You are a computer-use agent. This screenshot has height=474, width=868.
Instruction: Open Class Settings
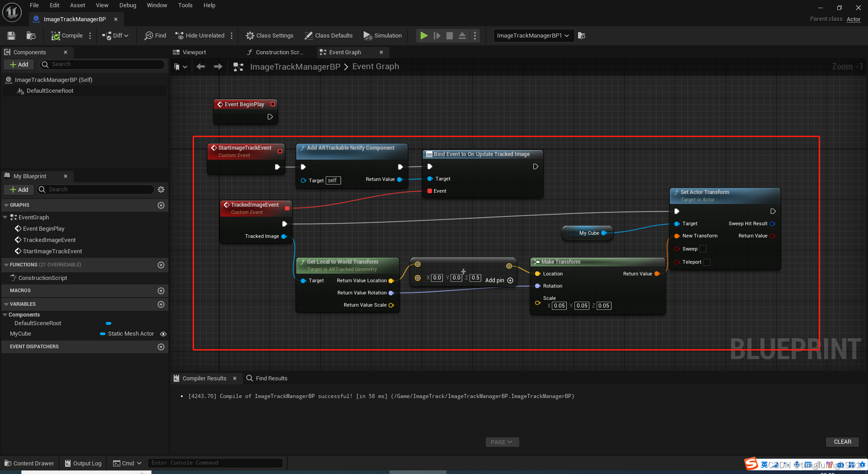point(270,36)
